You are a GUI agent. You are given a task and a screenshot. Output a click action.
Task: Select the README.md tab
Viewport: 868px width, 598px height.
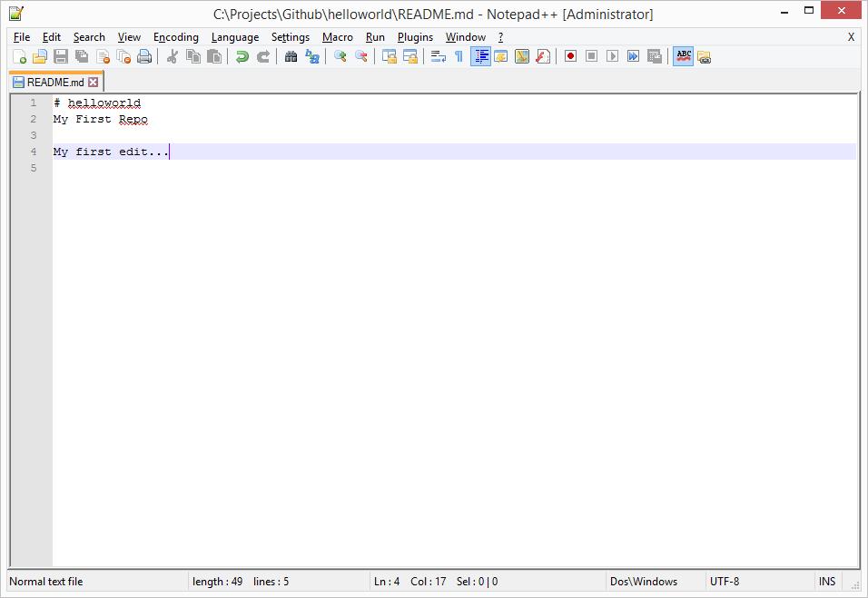coord(55,83)
